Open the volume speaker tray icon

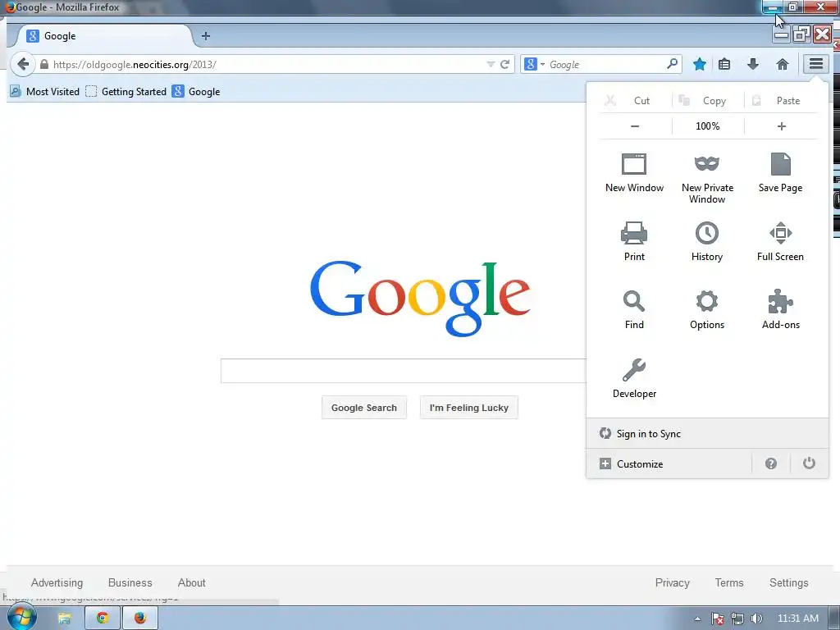756,619
